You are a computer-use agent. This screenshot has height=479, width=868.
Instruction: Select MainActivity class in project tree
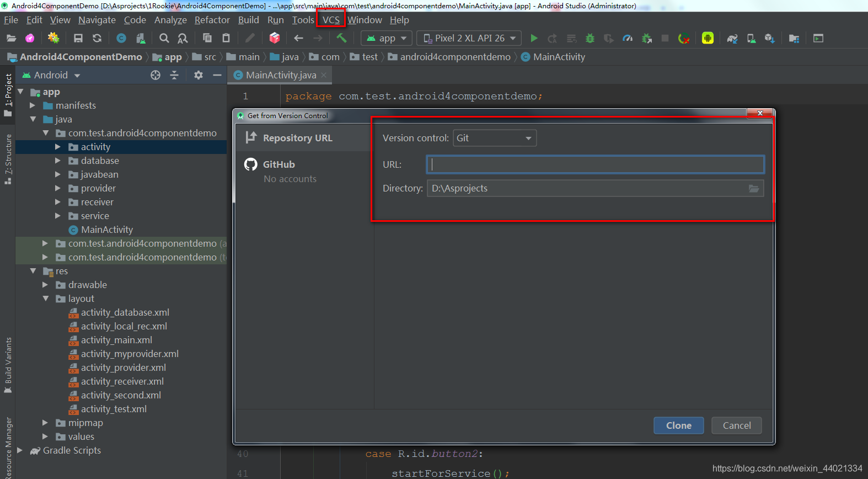click(x=101, y=230)
